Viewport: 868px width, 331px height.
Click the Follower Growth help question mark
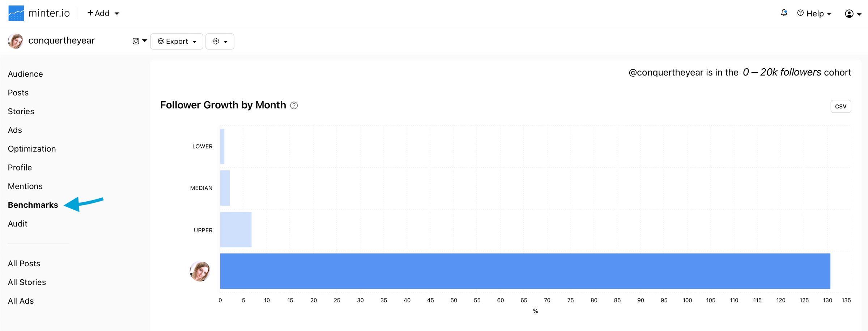[x=294, y=105]
